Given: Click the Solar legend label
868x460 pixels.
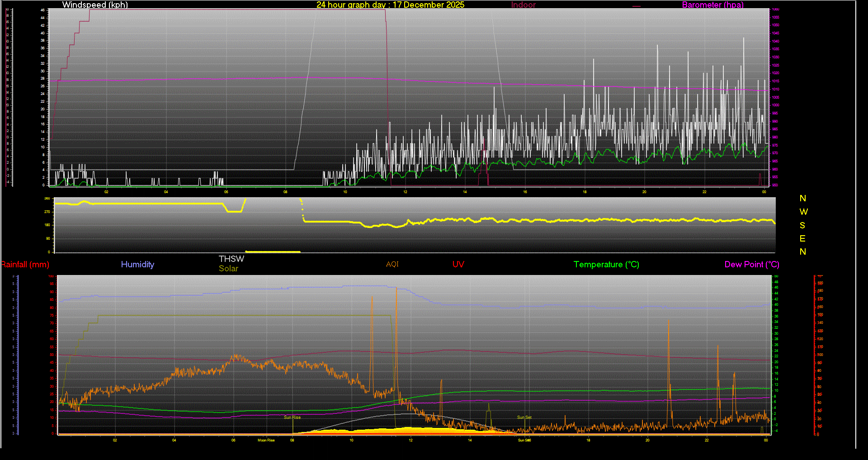Looking at the screenshot, I should [x=228, y=268].
